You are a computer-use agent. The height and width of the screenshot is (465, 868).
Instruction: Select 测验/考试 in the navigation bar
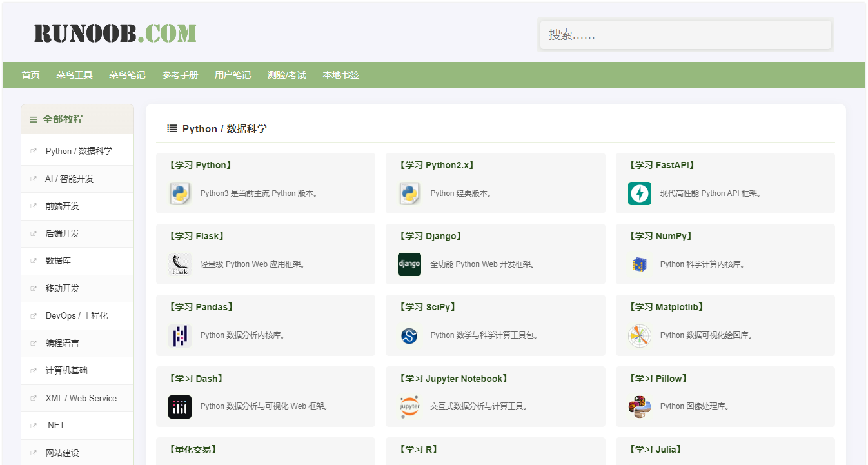(287, 75)
